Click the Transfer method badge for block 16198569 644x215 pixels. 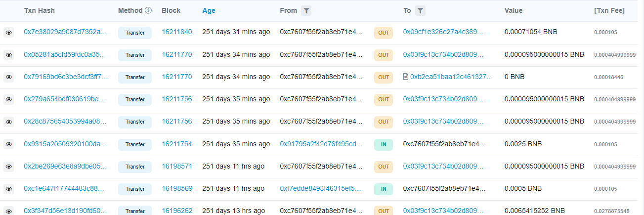[135, 189]
